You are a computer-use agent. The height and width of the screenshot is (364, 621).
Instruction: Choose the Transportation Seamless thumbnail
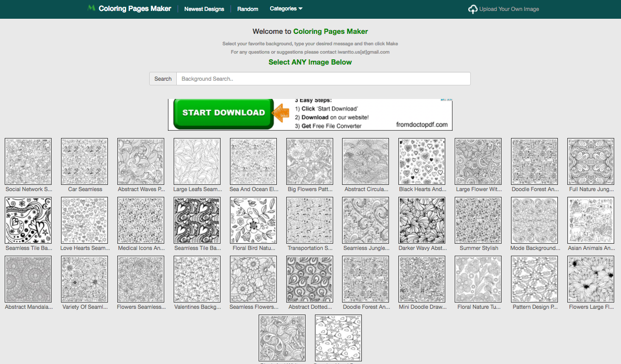click(310, 220)
